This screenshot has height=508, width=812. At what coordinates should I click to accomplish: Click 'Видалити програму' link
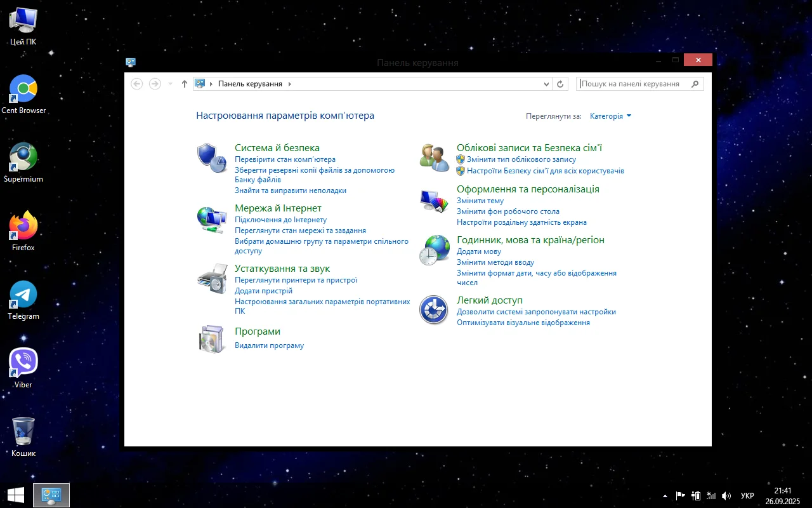coord(269,345)
